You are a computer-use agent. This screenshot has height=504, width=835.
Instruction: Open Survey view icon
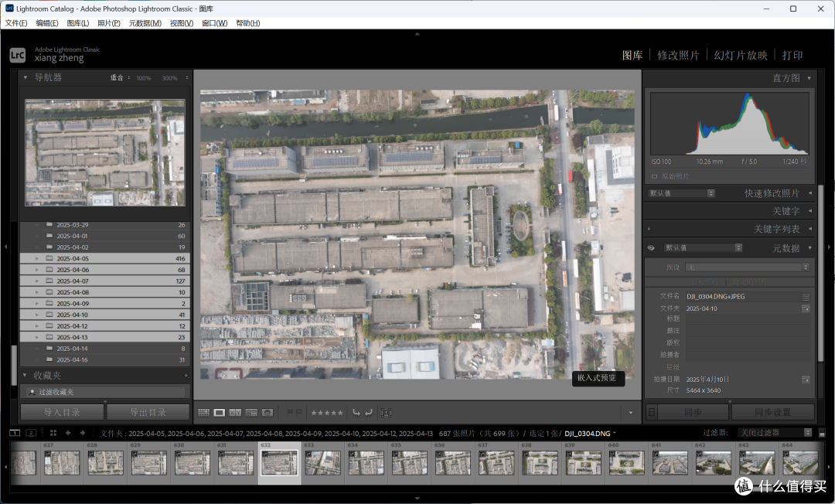tap(251, 413)
